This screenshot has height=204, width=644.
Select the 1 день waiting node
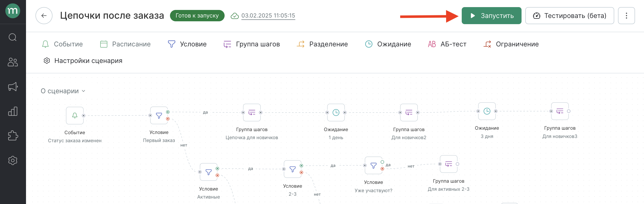point(336,112)
